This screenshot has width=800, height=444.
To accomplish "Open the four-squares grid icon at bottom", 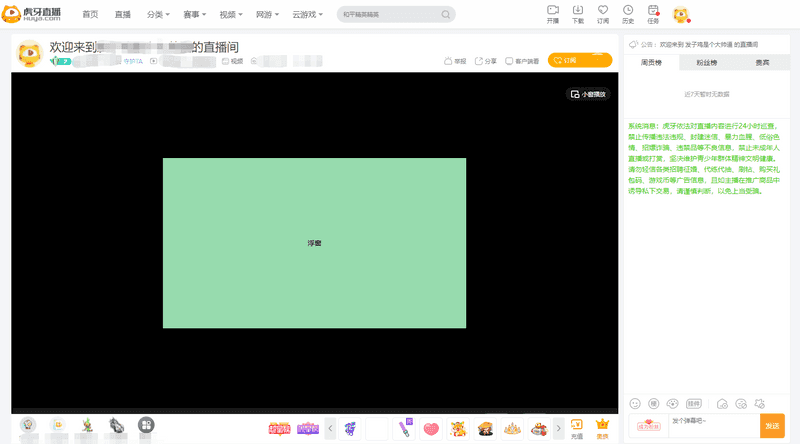I will tap(146, 425).
